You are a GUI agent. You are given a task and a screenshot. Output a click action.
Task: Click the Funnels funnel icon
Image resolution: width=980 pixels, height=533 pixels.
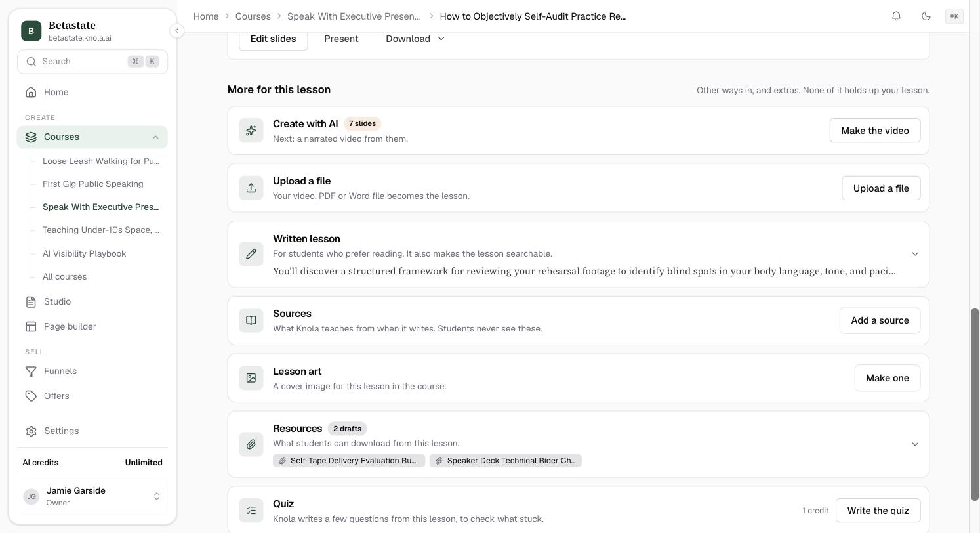pos(31,372)
